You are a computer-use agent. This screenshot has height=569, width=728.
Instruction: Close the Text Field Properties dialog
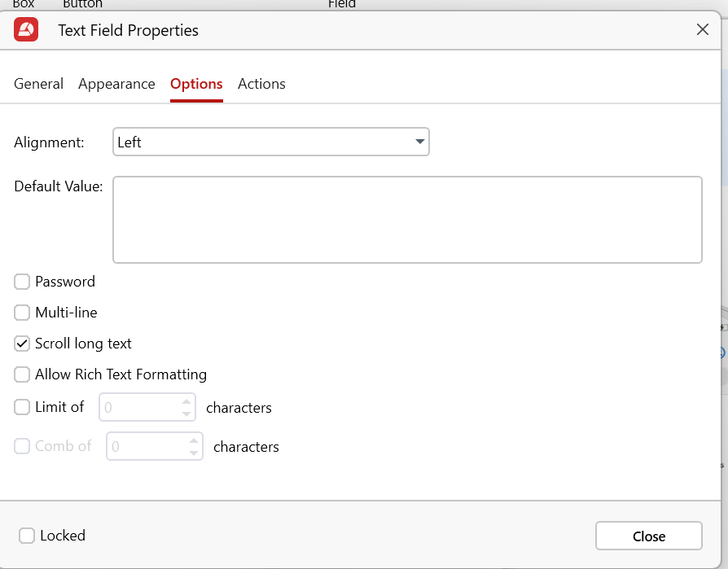(x=702, y=30)
